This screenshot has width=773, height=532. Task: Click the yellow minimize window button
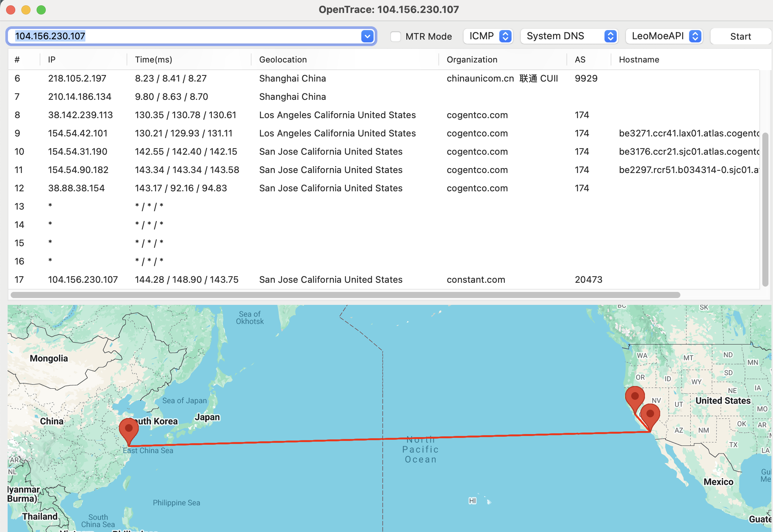[x=26, y=10]
